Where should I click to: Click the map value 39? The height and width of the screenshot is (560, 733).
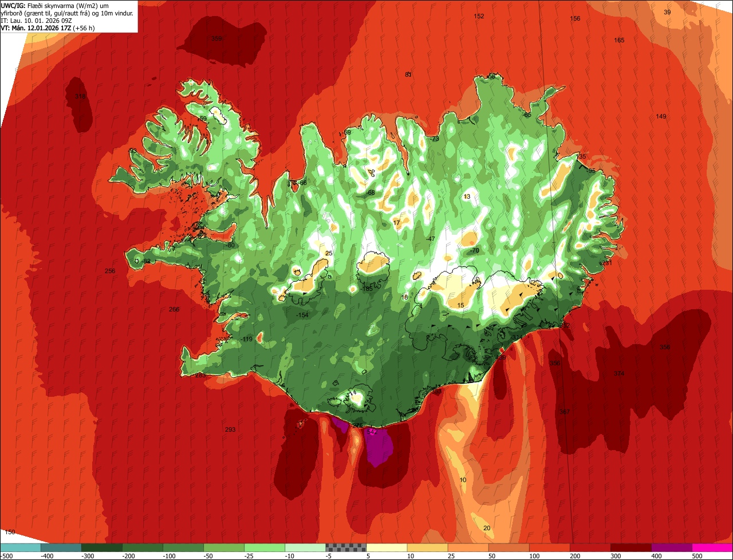(667, 12)
